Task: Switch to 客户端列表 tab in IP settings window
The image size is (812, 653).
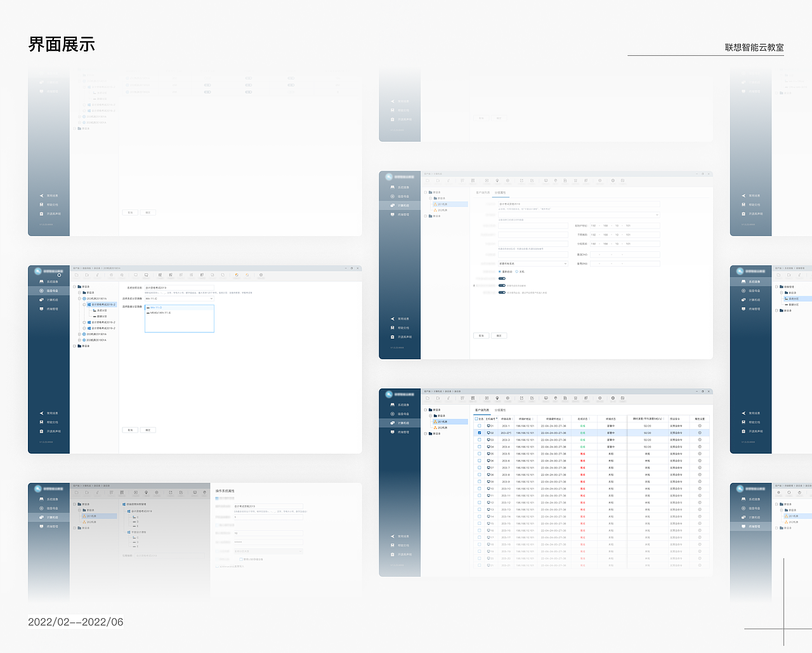Action: 483,192
